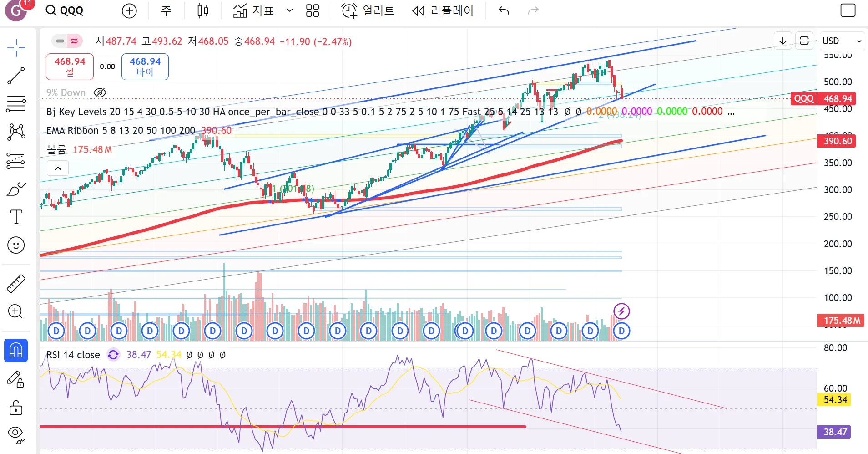The width and height of the screenshot is (868, 454).
Task: Open the G user profile avatar
Action: [16, 10]
